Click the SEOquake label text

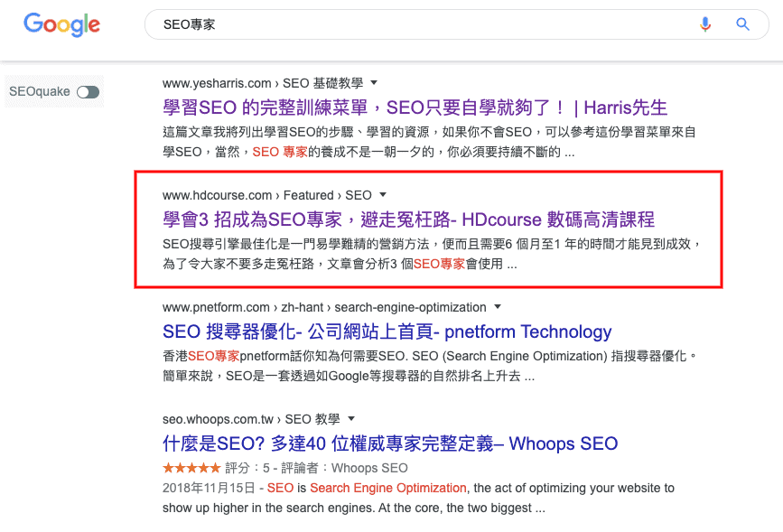coord(40,92)
